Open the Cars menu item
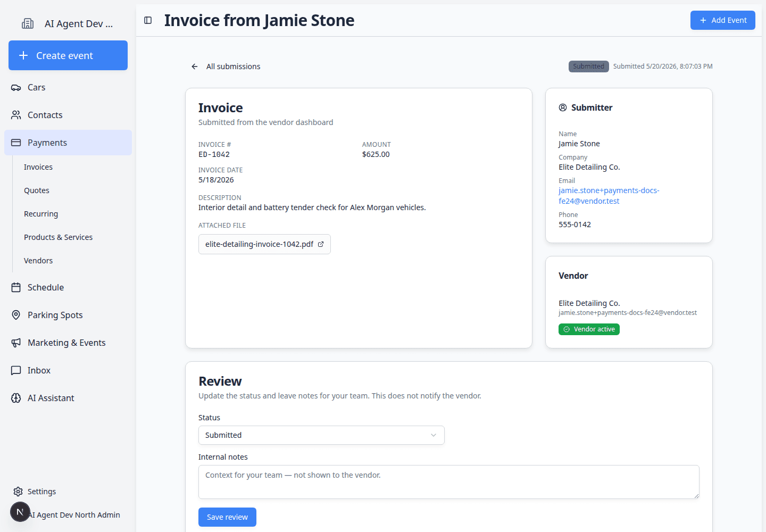The width and height of the screenshot is (766, 532). tap(68, 87)
